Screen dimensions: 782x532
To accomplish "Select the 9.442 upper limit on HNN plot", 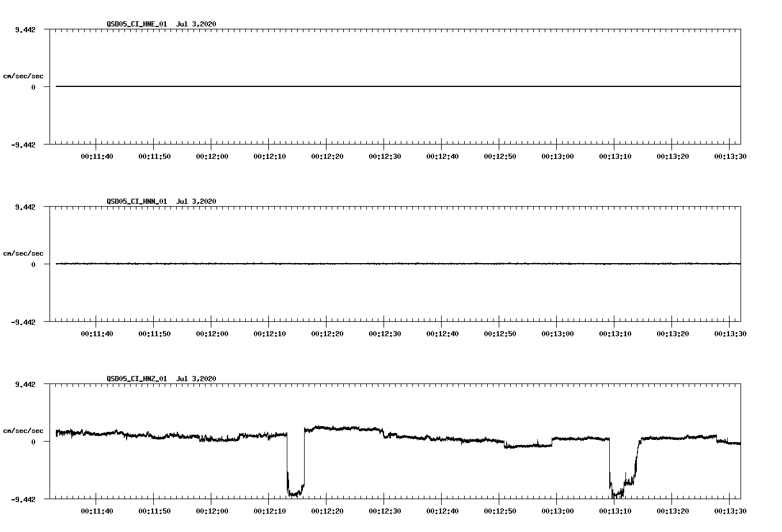I will click(25, 207).
